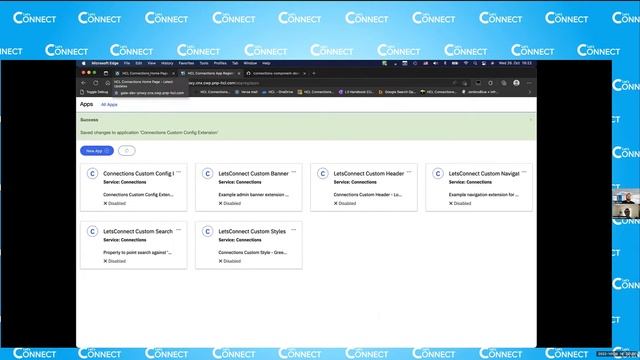Screen dimensions: 640x360
Task: Click Disabled status on LetsConnect Custom Banner card
Action: [x=230, y=203]
